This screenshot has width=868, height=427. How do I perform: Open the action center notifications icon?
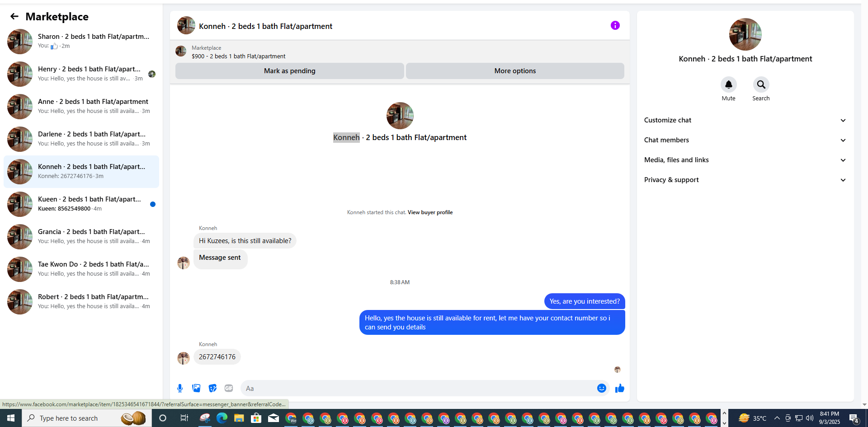(854, 418)
